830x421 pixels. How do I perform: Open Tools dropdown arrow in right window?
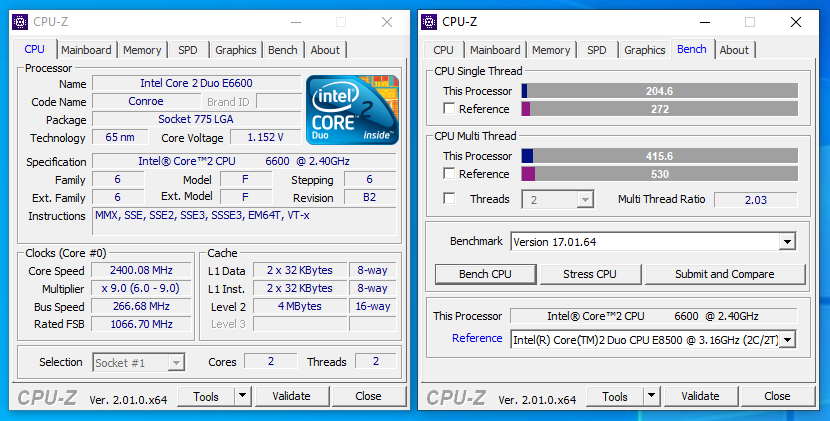click(x=652, y=396)
